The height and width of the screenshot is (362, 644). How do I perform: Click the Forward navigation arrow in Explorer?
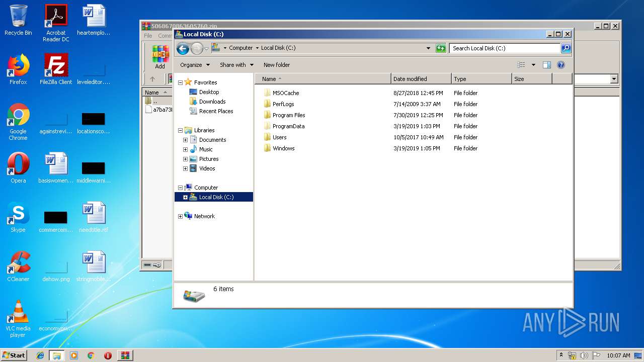(197, 48)
